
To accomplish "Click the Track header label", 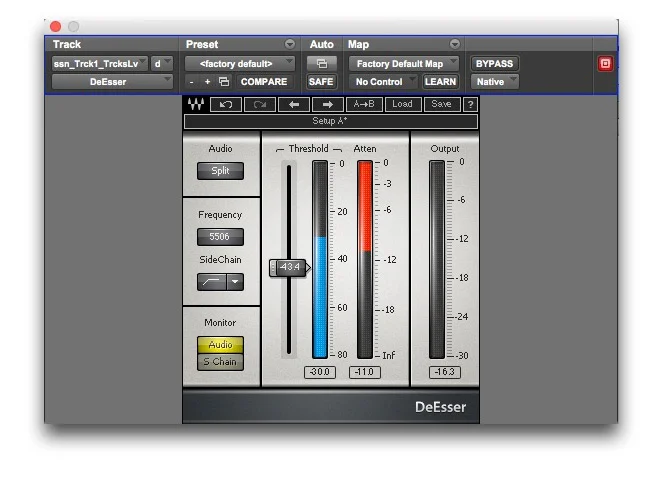I will click(67, 44).
